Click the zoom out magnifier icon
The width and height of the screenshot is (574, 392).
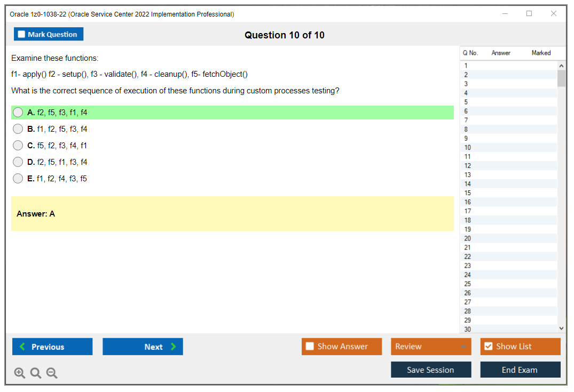[52, 373]
